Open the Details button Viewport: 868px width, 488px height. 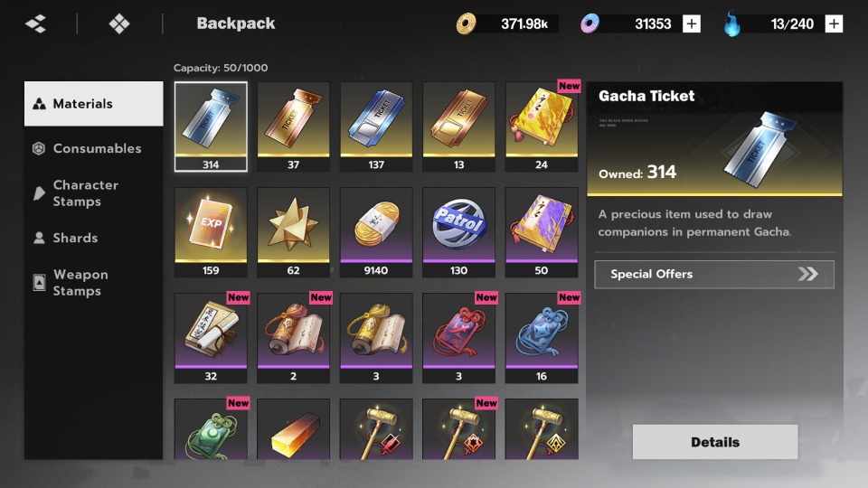coord(715,442)
